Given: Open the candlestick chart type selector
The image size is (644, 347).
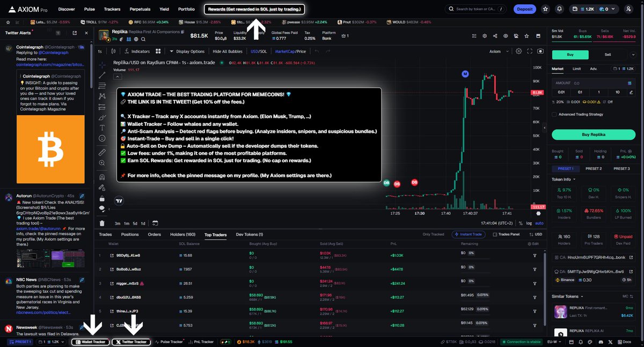Looking at the screenshot, I should click(113, 52).
